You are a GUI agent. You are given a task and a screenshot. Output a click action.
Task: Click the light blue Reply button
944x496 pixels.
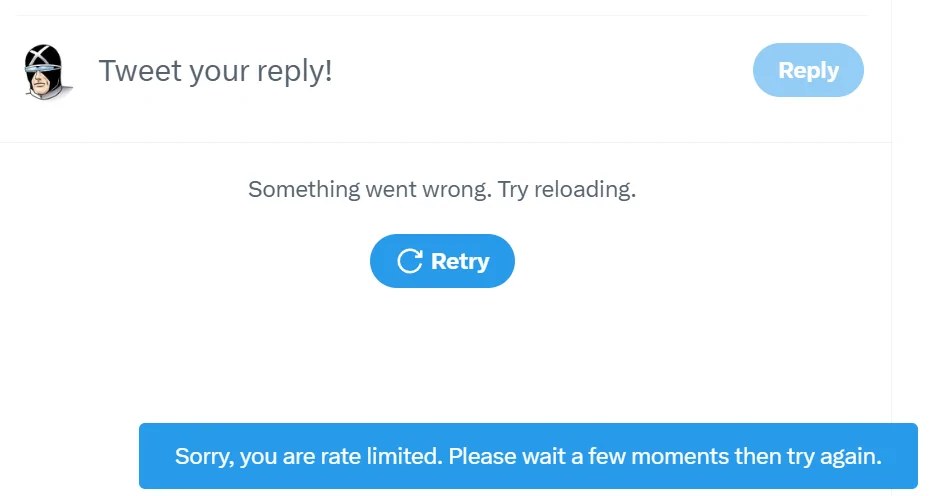808,70
